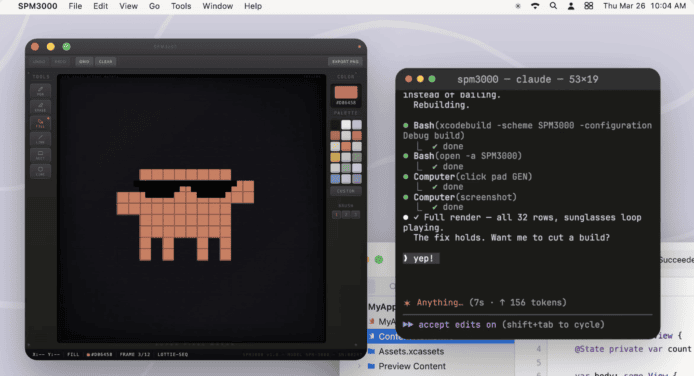The height and width of the screenshot is (376, 694).
Task: Select brush size 3
Action: click(355, 215)
